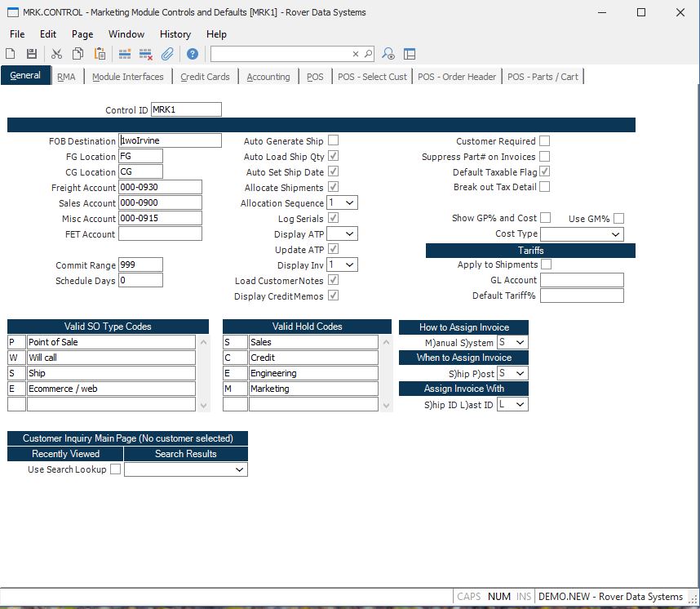The width and height of the screenshot is (700, 609).
Task: Open help with the question mark icon
Action: 192,54
